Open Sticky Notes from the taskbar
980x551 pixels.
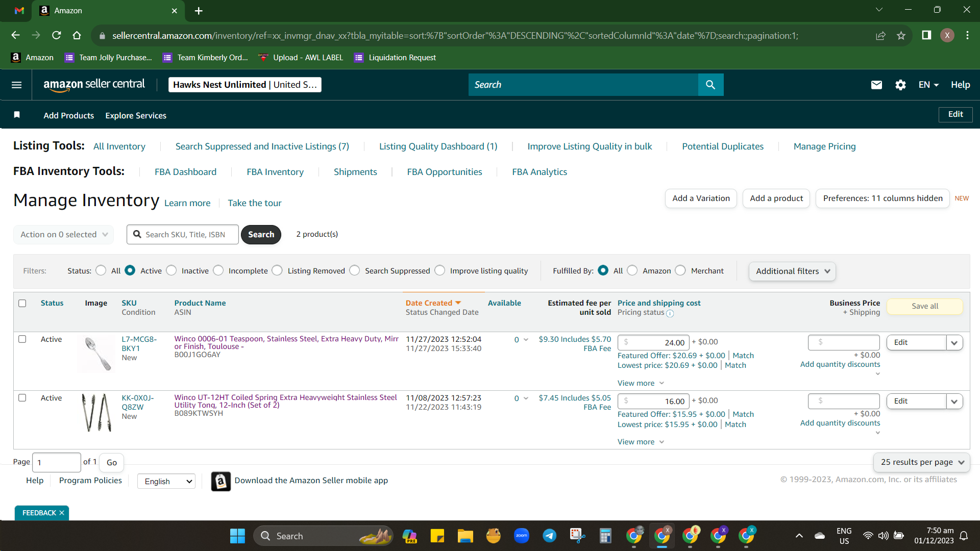pyautogui.click(x=437, y=536)
